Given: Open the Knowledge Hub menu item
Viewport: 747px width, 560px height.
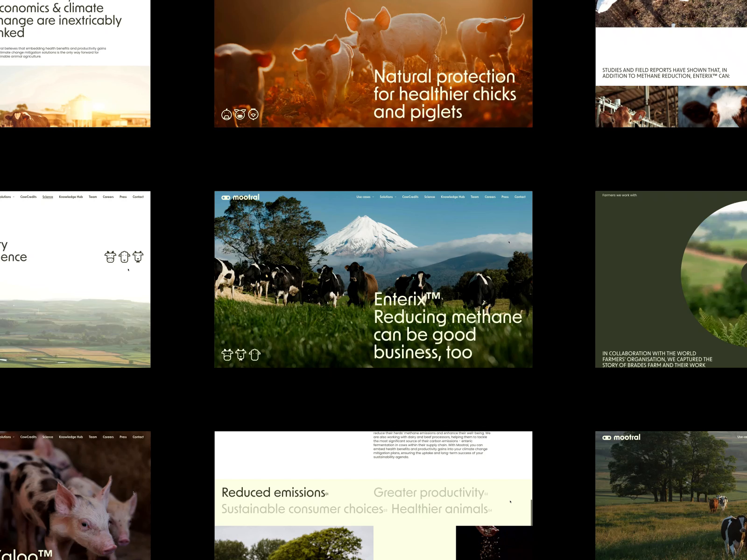Looking at the screenshot, I should (452, 197).
